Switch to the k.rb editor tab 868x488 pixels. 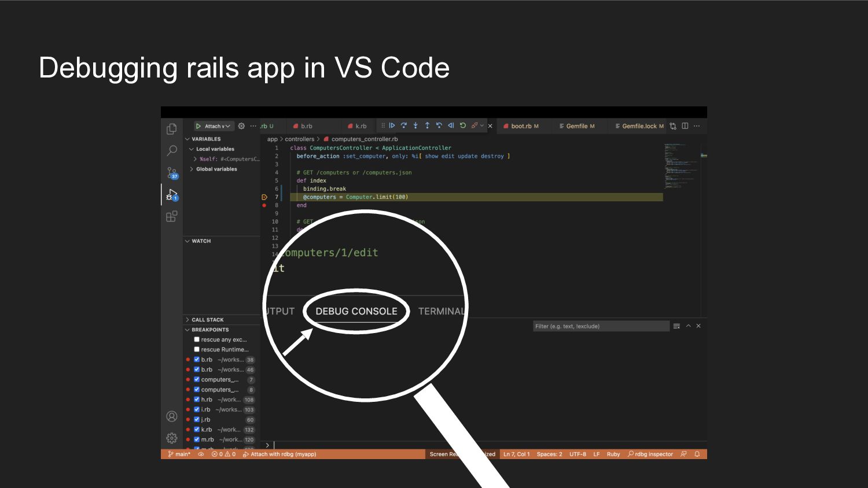[x=357, y=126]
